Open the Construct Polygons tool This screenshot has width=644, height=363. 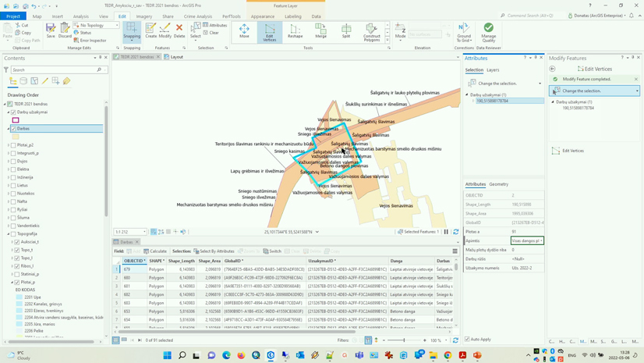click(x=372, y=32)
